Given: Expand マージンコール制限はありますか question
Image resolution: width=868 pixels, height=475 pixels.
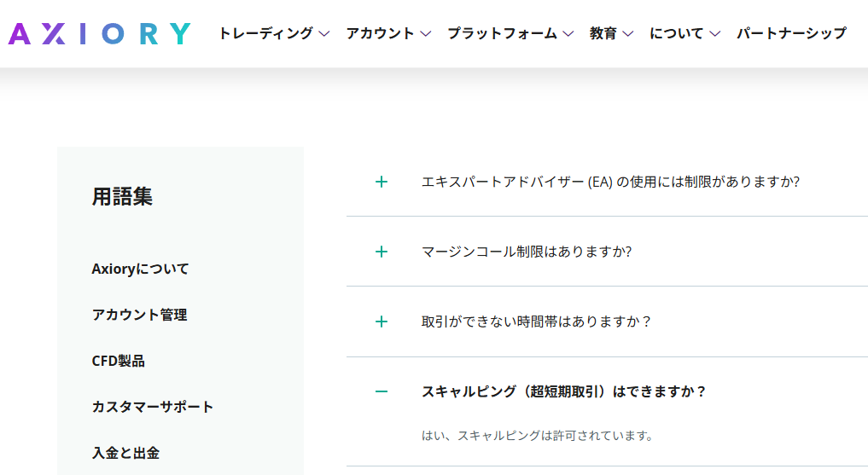Looking at the screenshot, I should (x=527, y=252).
